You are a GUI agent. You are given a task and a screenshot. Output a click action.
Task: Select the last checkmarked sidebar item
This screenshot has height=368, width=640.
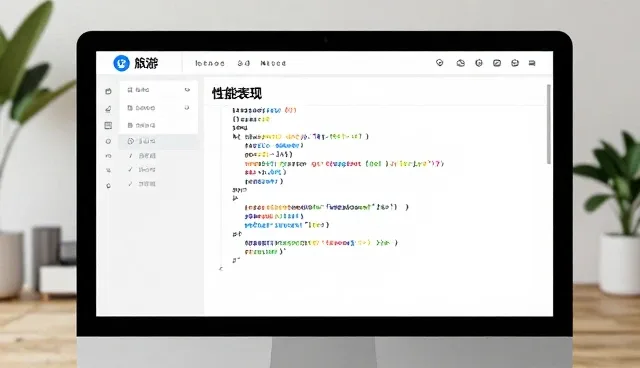click(142, 184)
